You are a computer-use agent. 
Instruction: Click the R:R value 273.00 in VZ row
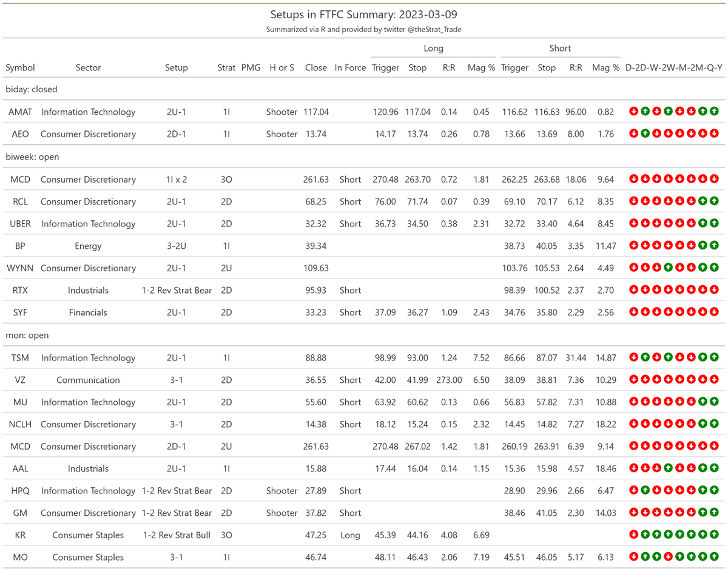pos(449,380)
